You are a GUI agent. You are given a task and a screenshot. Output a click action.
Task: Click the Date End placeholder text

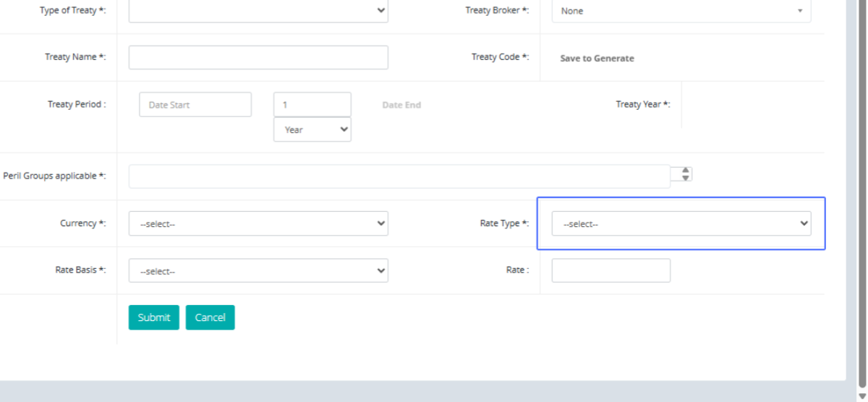pos(401,105)
